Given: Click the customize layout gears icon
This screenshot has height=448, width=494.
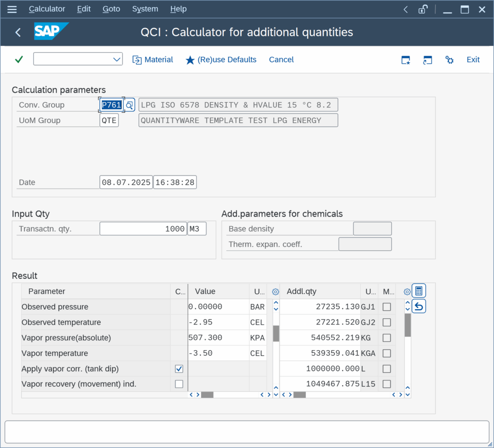Looking at the screenshot, I should pos(449,59).
